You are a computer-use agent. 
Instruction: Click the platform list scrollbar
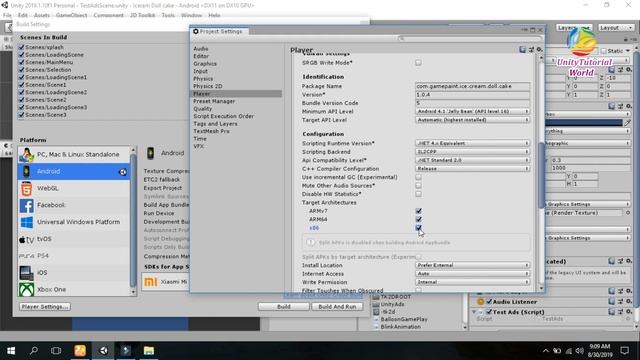pos(133,220)
